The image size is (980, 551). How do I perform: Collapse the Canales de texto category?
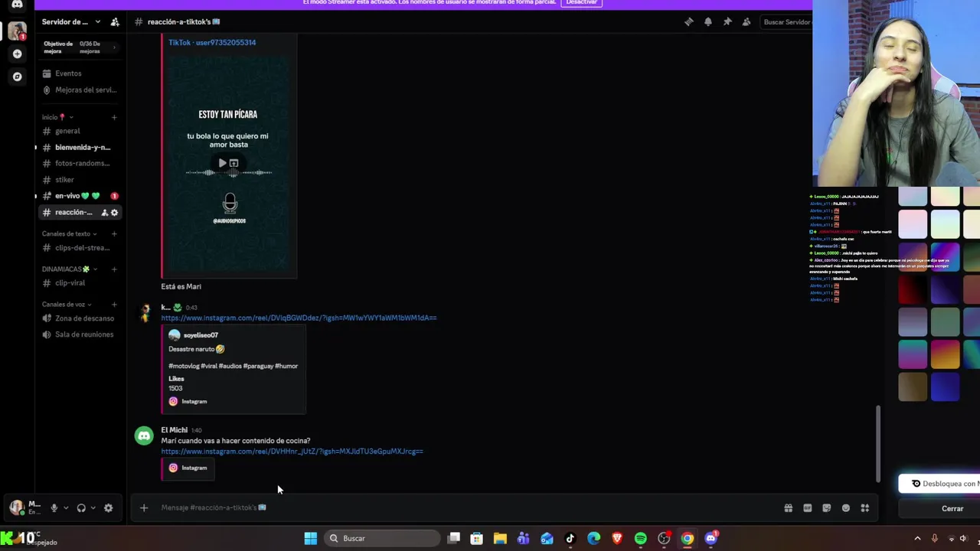(x=69, y=234)
